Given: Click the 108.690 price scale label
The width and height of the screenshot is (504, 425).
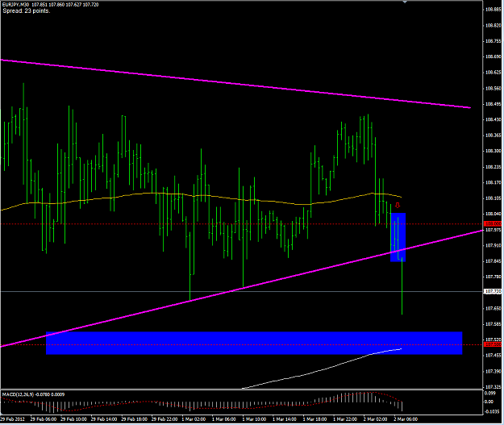Looking at the screenshot, I should coord(493,56).
